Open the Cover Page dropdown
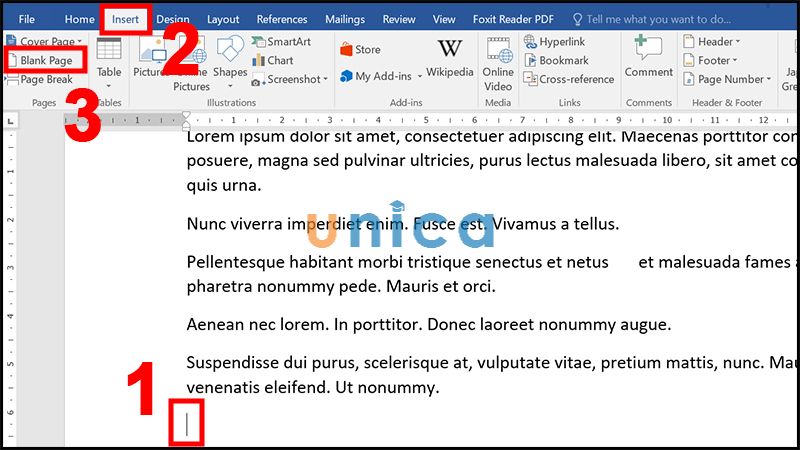This screenshot has height=450, width=800. coord(46,41)
